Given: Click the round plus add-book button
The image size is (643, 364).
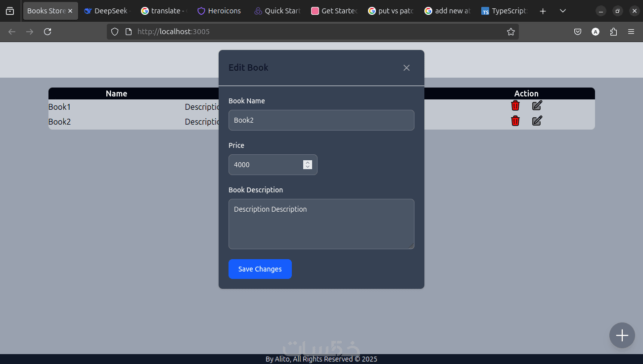Looking at the screenshot, I should click(x=622, y=335).
